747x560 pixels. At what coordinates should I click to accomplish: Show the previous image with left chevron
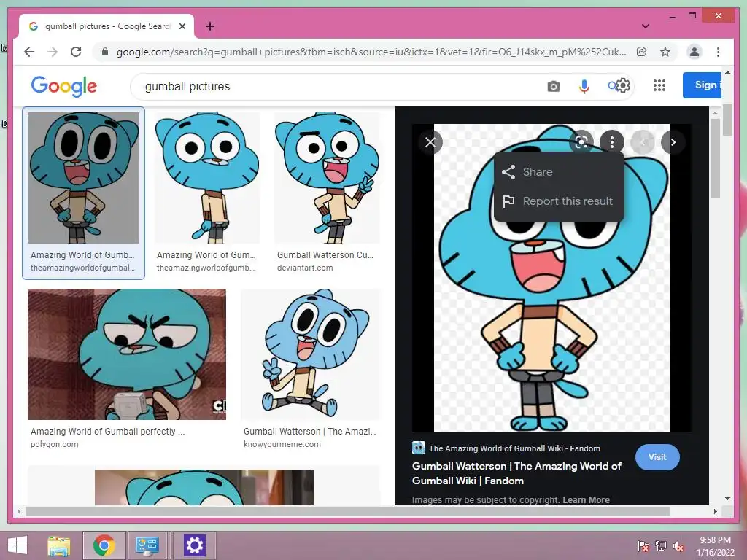642,142
